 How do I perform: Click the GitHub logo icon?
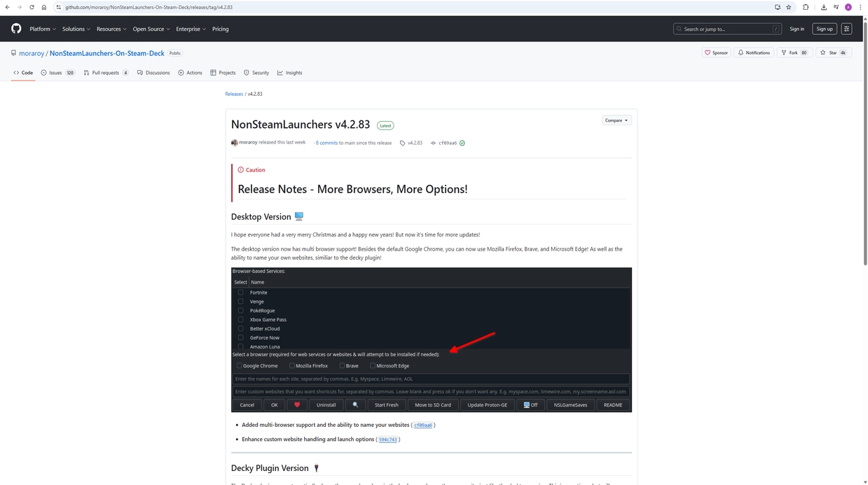16,29
